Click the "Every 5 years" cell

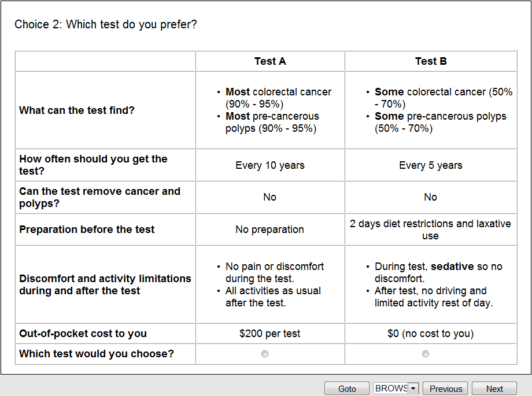pos(431,165)
